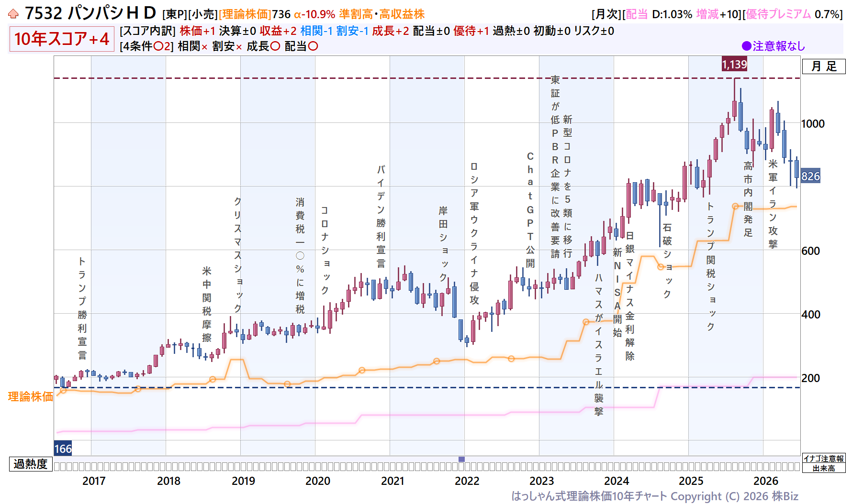Click the orange 理論株価 line label
This screenshot has width=852, height=504.
tap(31, 396)
